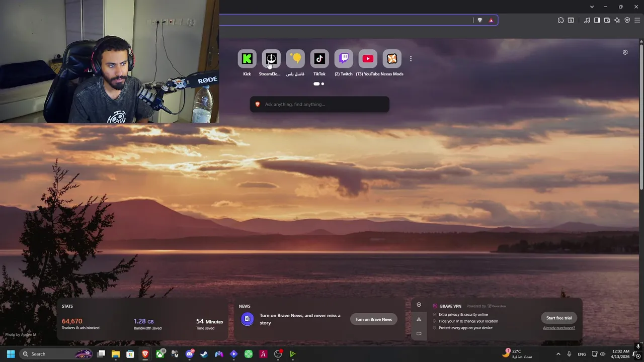Expand tab list chevron in title bar
This screenshot has width=644, height=362.
592,7
